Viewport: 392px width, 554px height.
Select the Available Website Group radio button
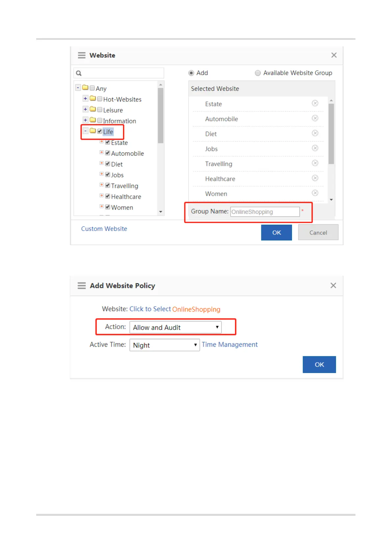[x=258, y=73]
